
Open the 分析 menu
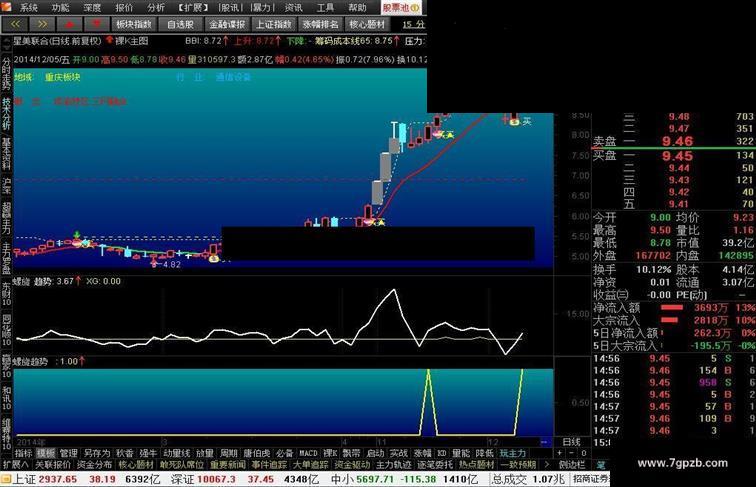[156, 7]
